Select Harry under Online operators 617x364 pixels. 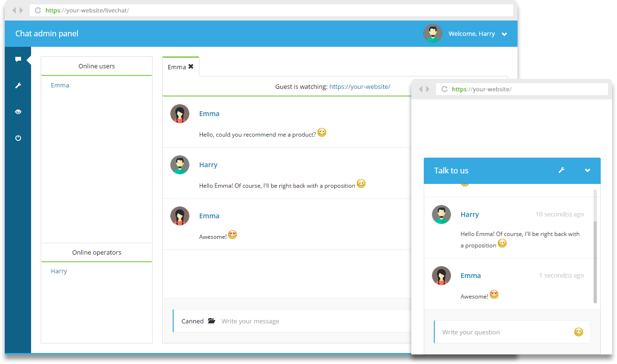(x=58, y=271)
